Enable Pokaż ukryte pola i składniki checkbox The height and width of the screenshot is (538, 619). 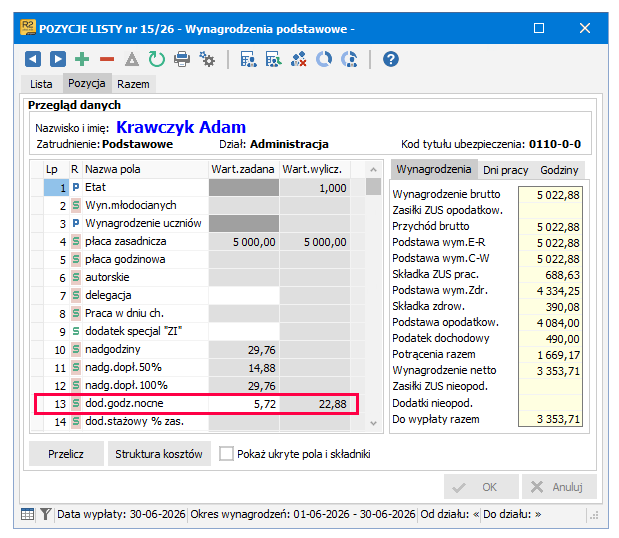click(226, 454)
